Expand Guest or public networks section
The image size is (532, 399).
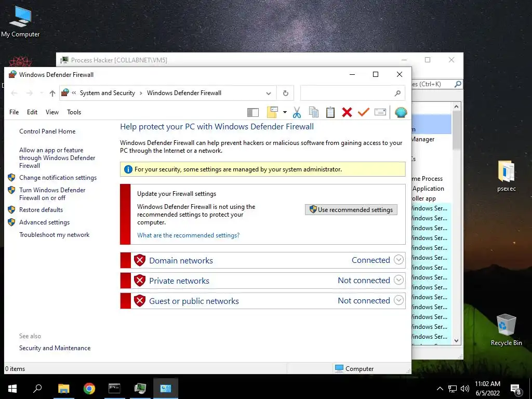(x=398, y=301)
